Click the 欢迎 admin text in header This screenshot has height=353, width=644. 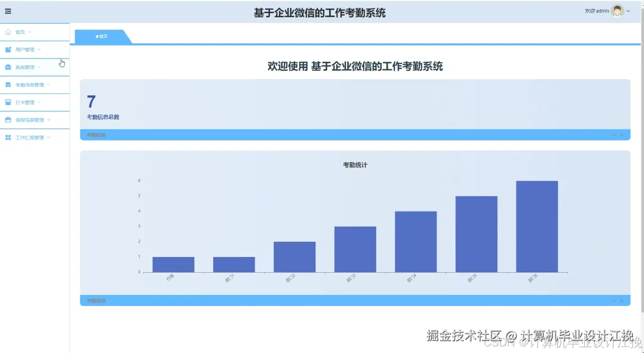pos(597,11)
